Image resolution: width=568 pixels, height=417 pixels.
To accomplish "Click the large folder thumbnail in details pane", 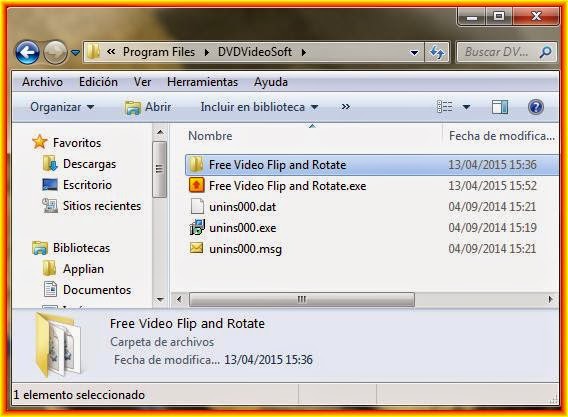I will pos(59,344).
